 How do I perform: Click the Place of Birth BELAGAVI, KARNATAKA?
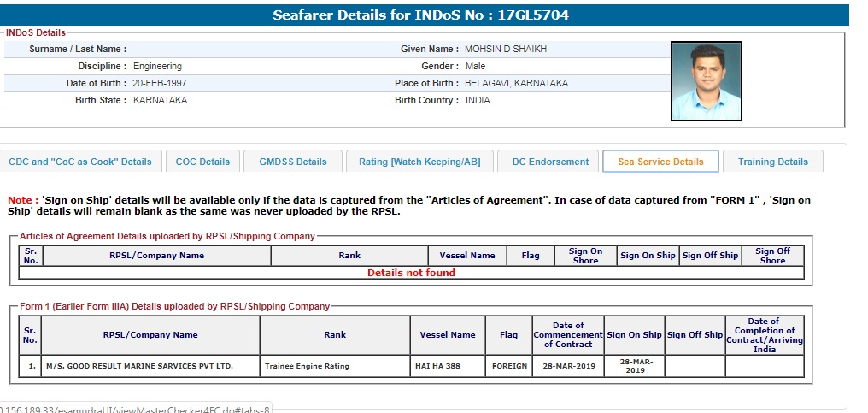tap(516, 84)
